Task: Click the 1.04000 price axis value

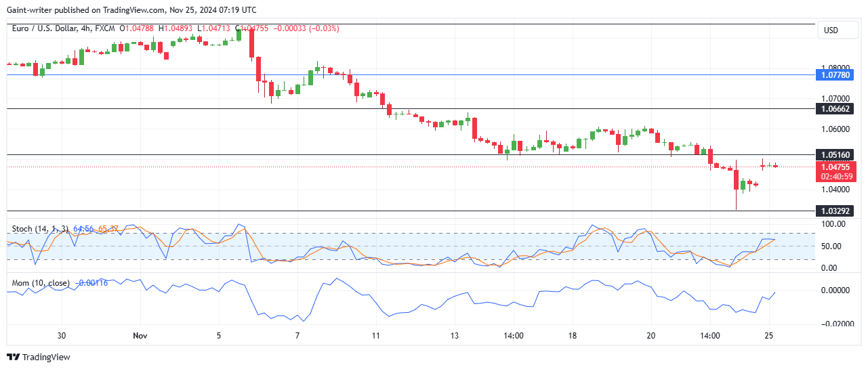Action: point(835,190)
